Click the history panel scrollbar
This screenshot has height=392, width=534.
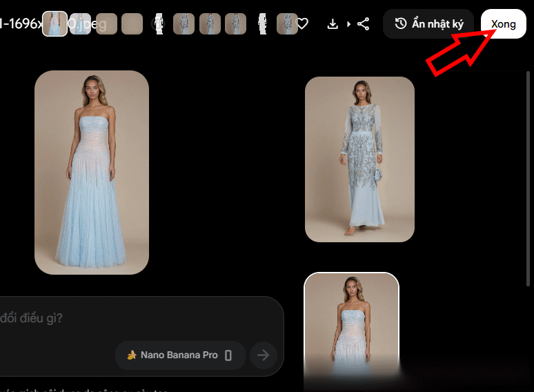pyautogui.click(x=528, y=179)
